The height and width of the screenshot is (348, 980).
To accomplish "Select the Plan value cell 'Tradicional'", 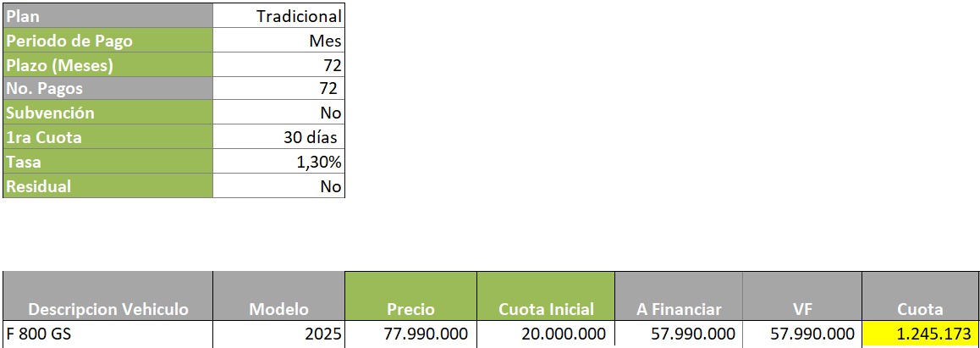I will pos(278,16).
